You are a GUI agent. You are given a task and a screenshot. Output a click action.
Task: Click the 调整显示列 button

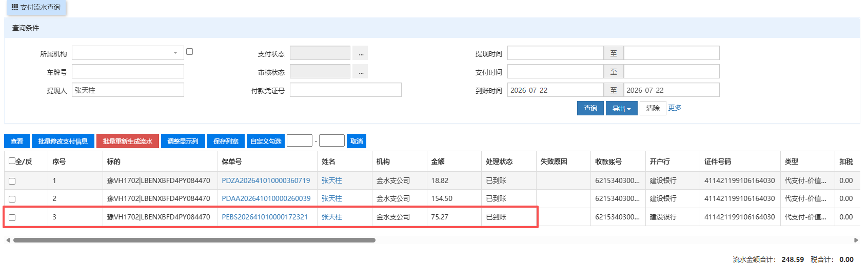(x=183, y=141)
